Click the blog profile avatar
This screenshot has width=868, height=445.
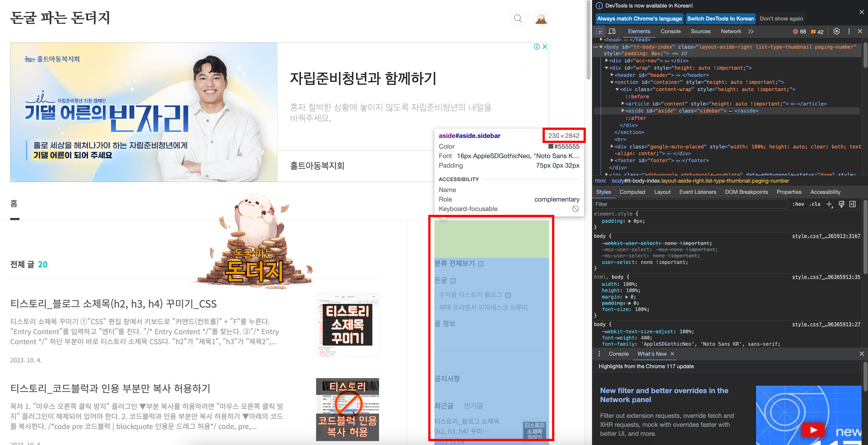[541, 18]
